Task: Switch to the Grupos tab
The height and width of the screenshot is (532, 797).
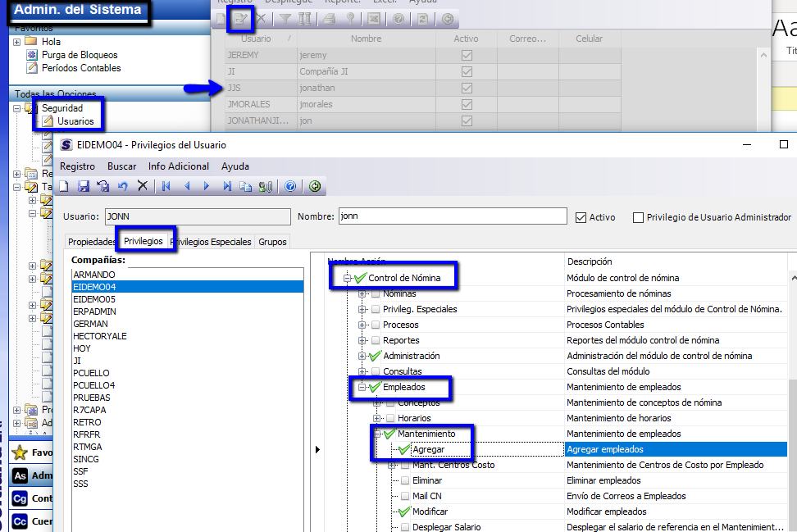Action: (272, 242)
